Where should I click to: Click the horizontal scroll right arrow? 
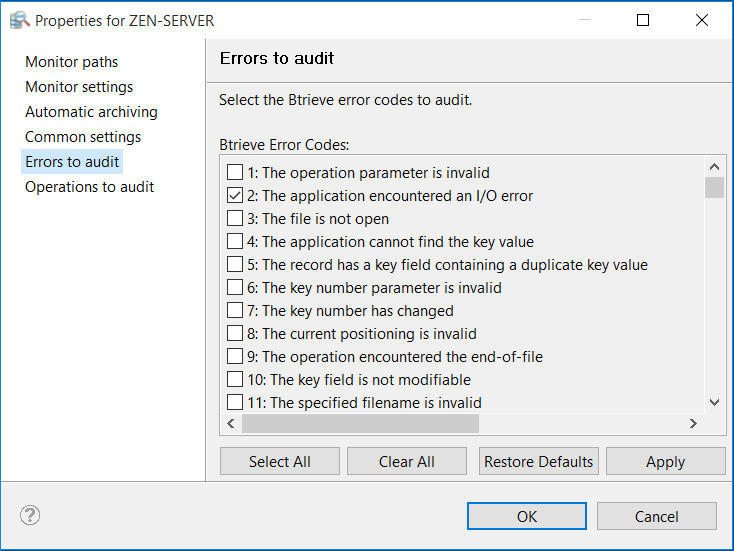[692, 424]
